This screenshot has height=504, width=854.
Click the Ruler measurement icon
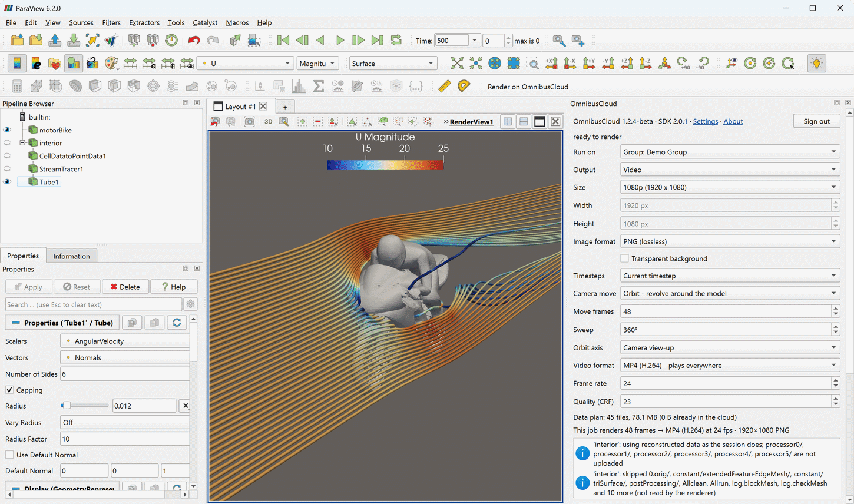[445, 86]
